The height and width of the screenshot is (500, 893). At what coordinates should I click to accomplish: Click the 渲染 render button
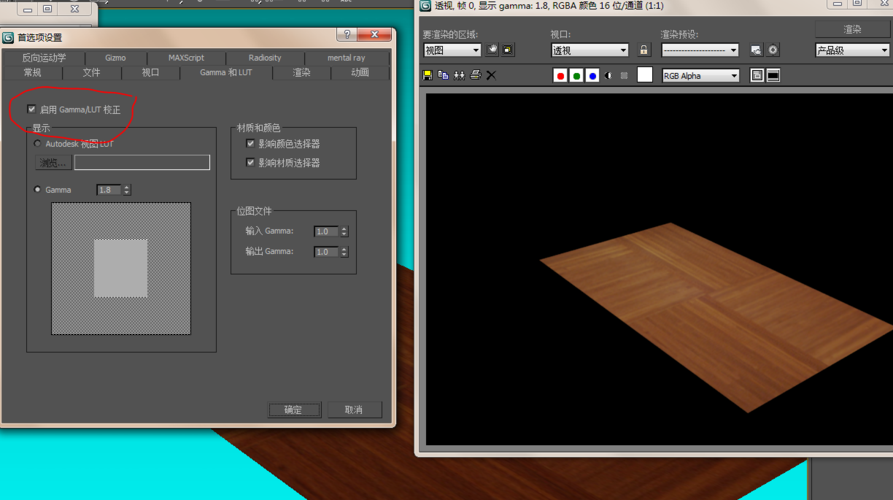coord(852,29)
